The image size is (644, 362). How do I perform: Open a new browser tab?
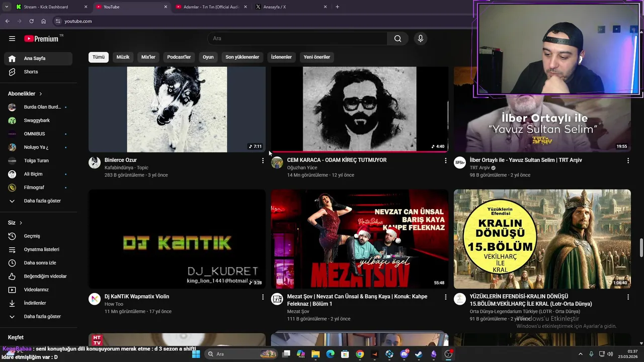click(x=337, y=7)
